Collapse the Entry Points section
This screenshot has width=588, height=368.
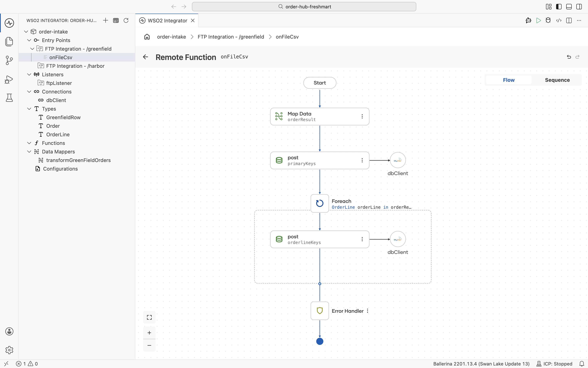pos(29,40)
